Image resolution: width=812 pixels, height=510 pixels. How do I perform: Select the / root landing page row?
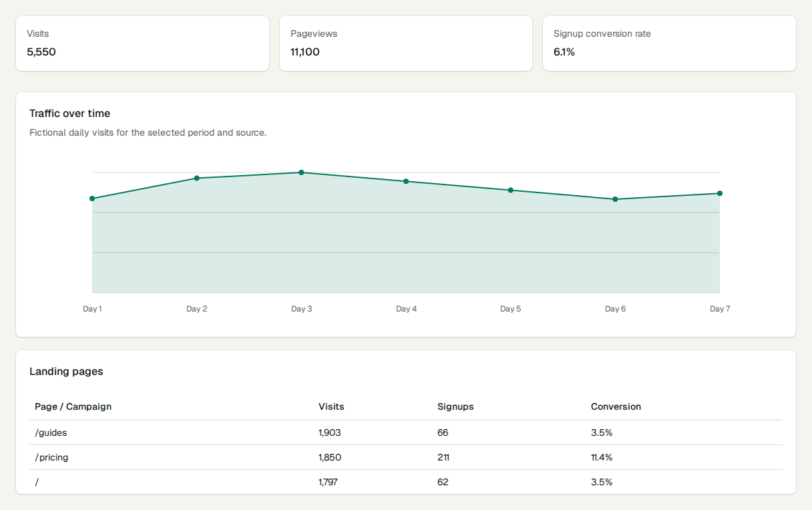(x=406, y=482)
